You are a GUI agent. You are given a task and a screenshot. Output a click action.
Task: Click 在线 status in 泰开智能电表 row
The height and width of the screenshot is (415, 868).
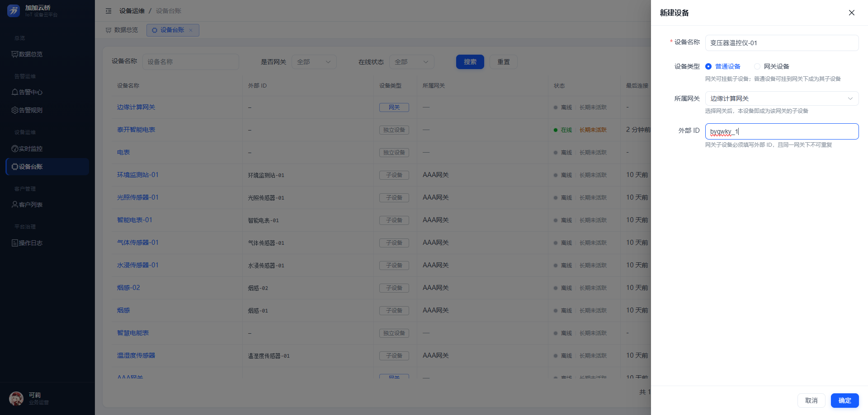coord(563,130)
